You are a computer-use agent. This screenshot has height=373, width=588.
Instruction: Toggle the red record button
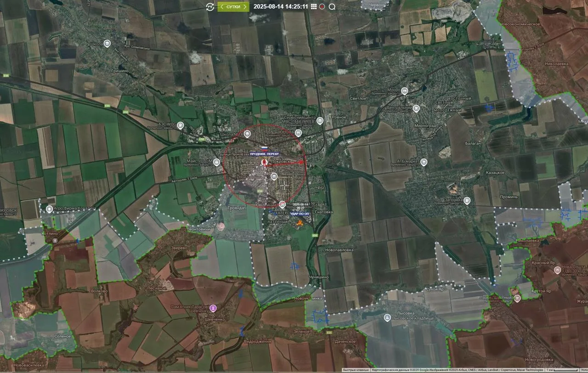point(322,7)
